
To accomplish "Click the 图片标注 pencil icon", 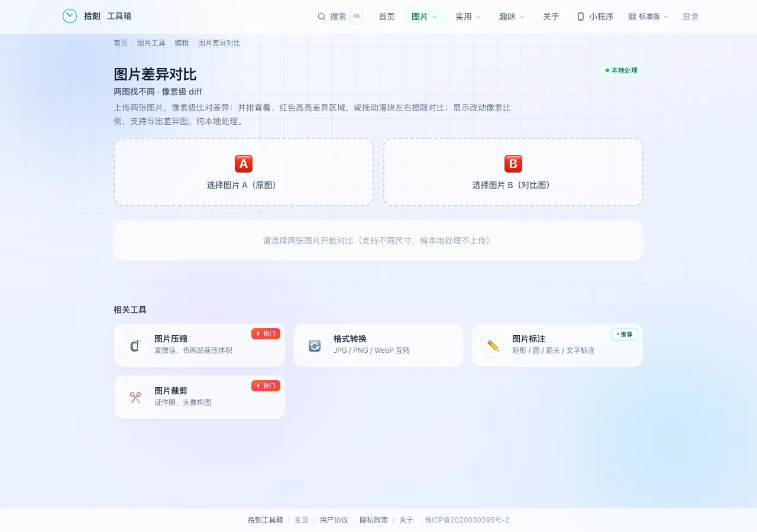I will point(493,345).
